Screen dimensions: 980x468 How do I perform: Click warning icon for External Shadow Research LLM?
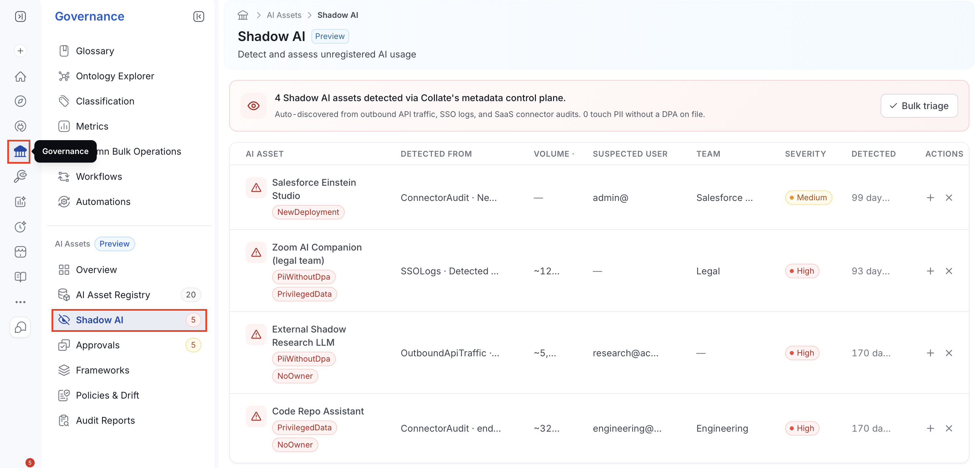[256, 334]
